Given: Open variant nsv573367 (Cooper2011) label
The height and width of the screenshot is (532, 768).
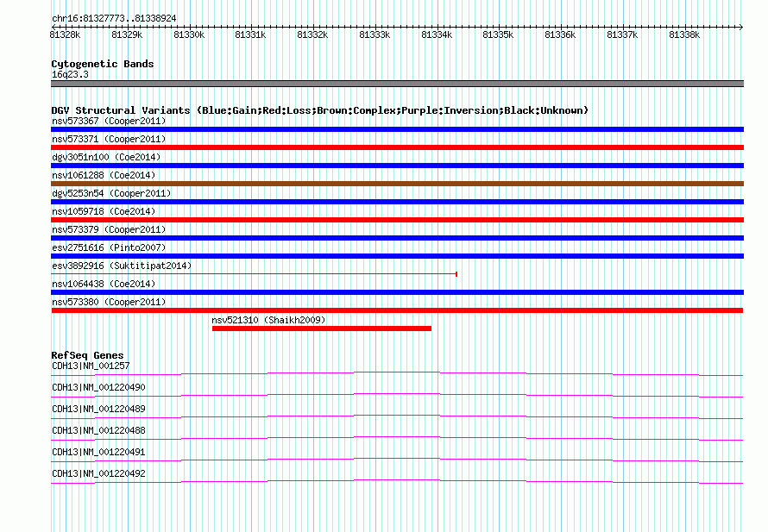Looking at the screenshot, I should coord(109,121).
